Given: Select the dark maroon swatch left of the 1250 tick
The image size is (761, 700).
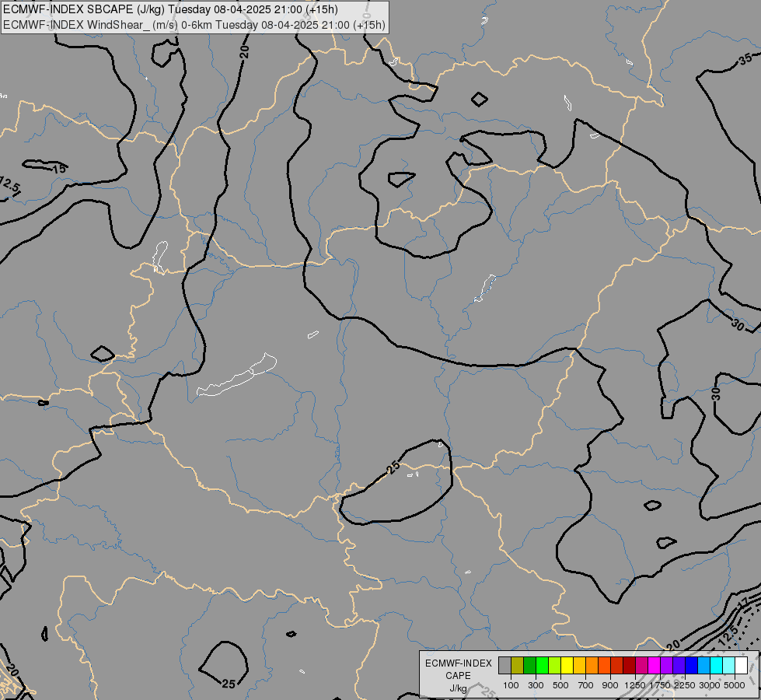Looking at the screenshot, I should tap(630, 665).
